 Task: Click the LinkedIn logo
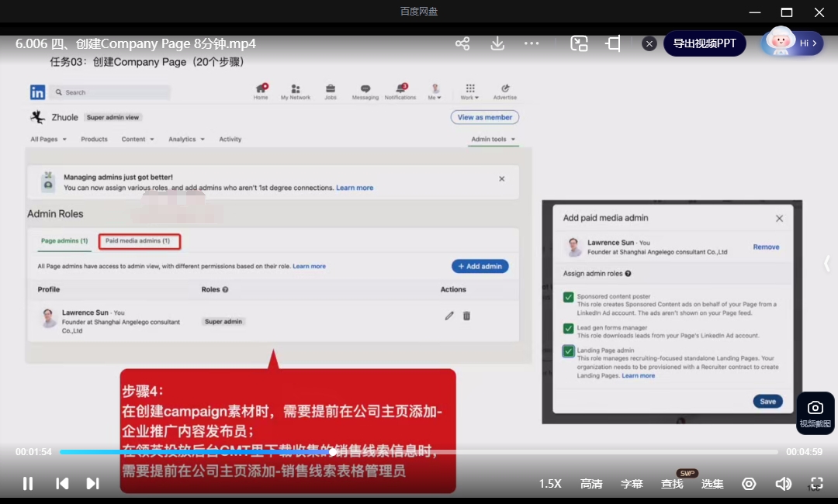(37, 92)
